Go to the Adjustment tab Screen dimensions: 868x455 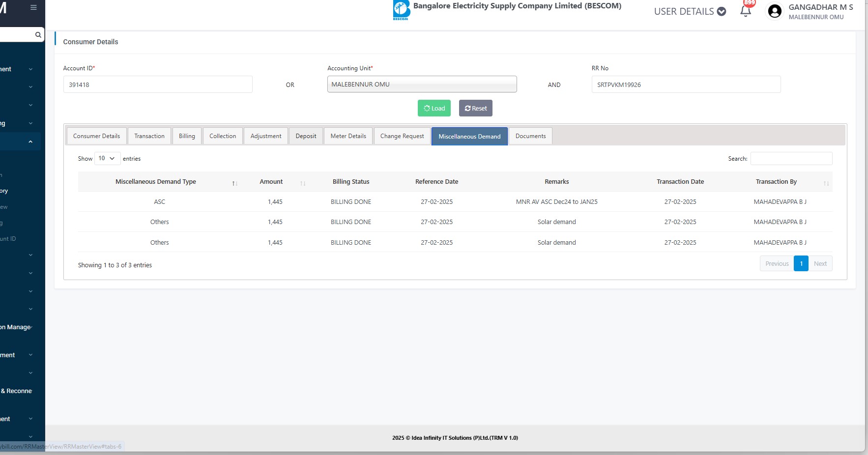[x=266, y=136]
